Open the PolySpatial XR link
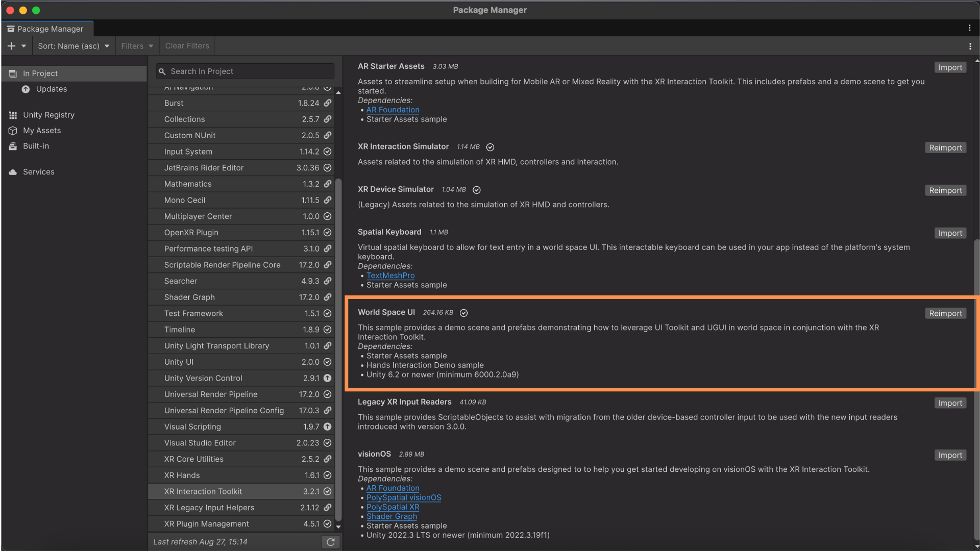The image size is (980, 551). [393, 507]
